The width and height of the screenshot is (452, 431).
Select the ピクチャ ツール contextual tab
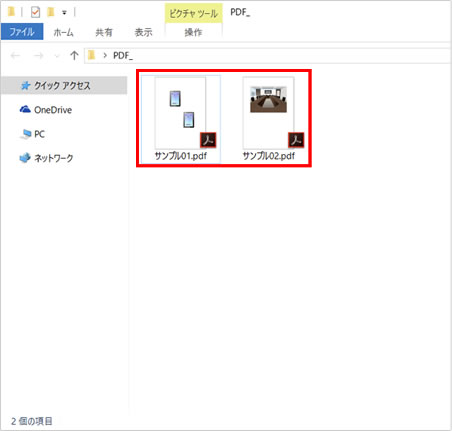point(194,13)
